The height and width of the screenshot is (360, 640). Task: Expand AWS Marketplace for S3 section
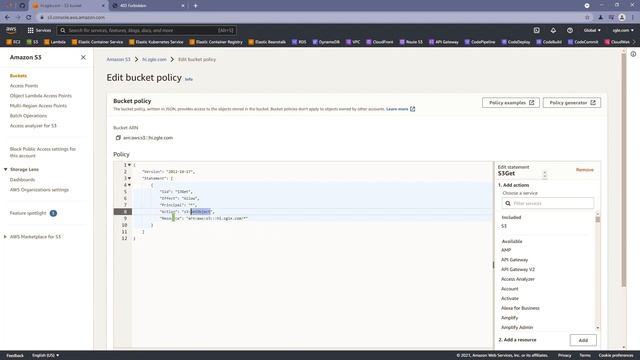tap(5, 237)
